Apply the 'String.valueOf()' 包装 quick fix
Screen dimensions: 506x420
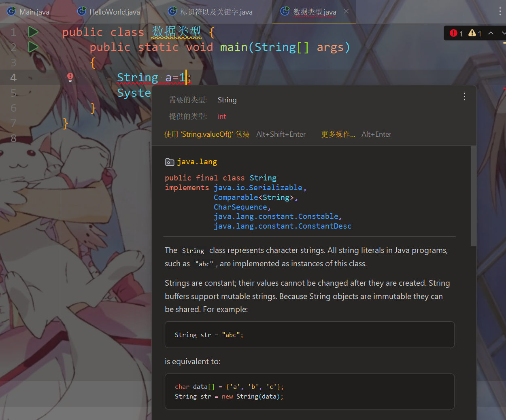pyautogui.click(x=207, y=134)
